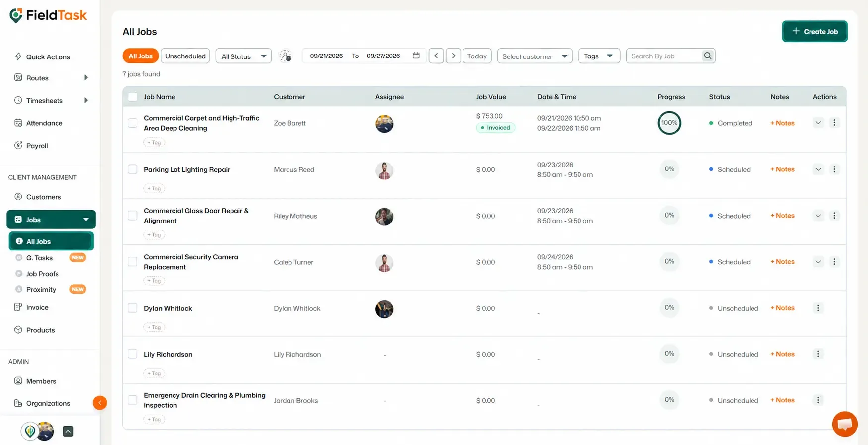Go to next date range arrow
Image resolution: width=868 pixels, height=445 pixels.
click(x=454, y=56)
